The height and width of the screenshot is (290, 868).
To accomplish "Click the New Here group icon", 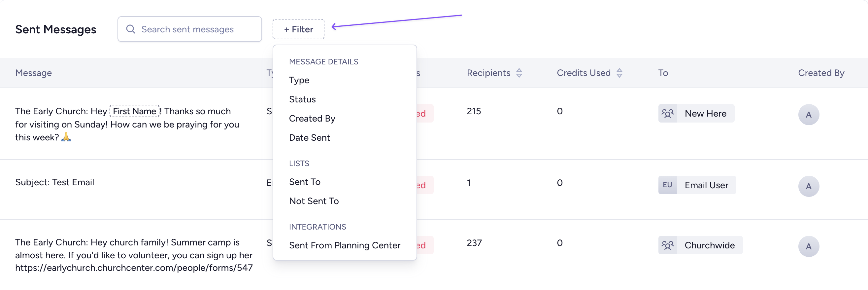I will 667,114.
